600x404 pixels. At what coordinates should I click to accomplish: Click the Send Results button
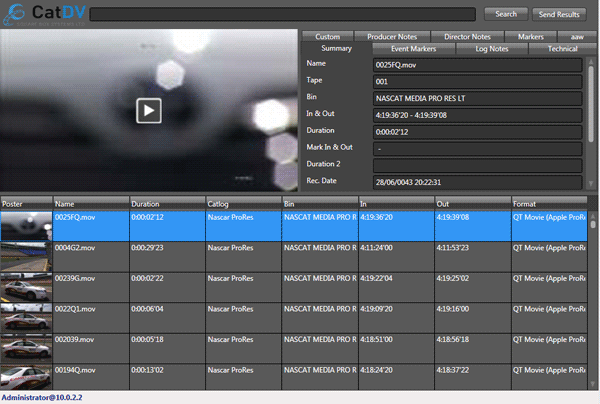point(559,14)
